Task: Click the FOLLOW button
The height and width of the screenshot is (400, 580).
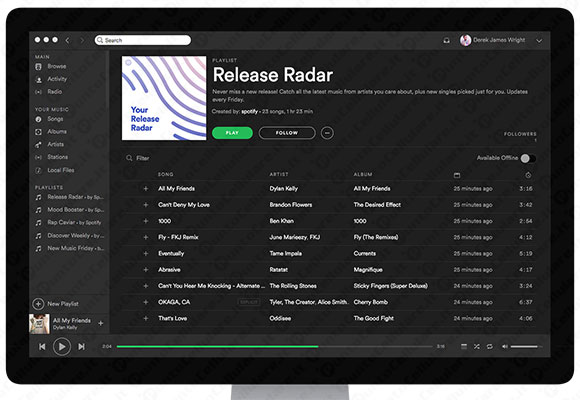Action: click(x=287, y=133)
